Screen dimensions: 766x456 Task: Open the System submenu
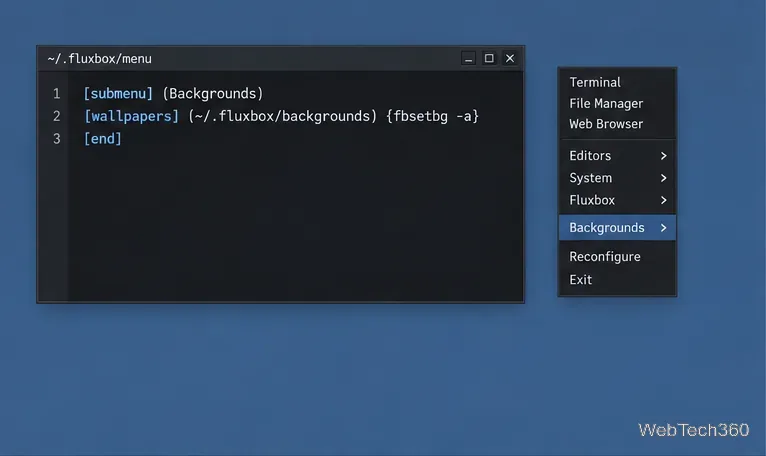pos(617,178)
